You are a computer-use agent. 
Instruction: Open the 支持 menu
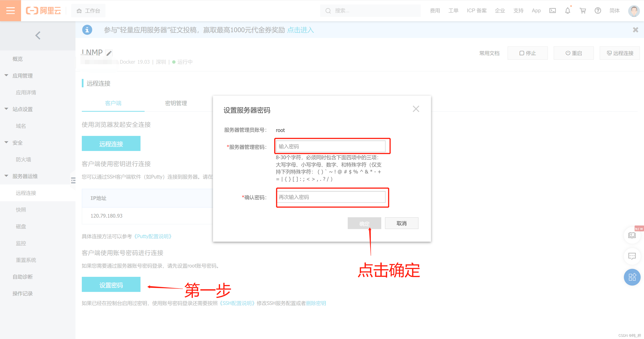tap(518, 11)
